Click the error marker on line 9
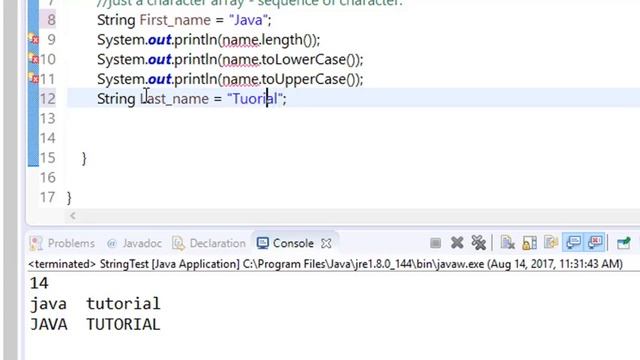The image size is (640, 360). (x=34, y=39)
